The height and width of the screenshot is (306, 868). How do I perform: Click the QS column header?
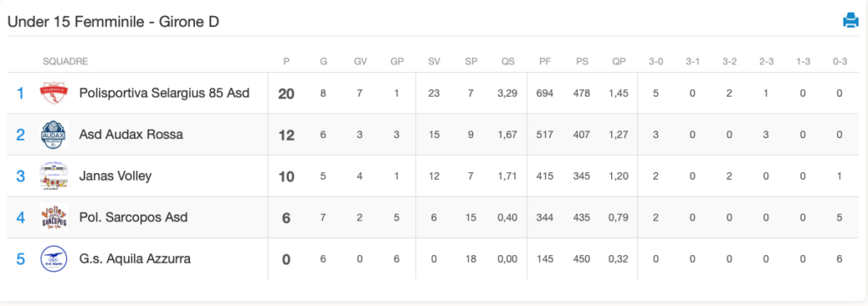pyautogui.click(x=508, y=61)
